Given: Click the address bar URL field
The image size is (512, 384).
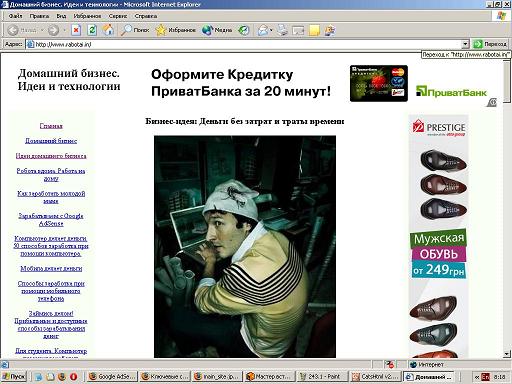Looking at the screenshot, I should [x=248, y=44].
